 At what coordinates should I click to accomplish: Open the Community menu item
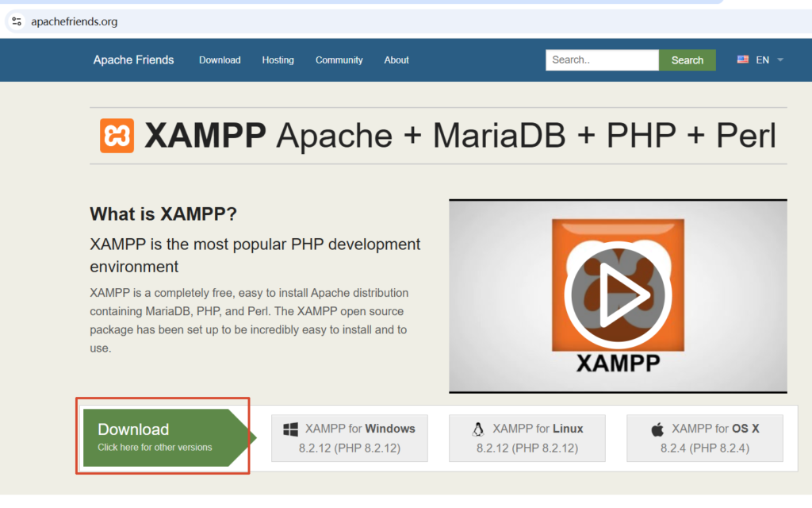[339, 60]
